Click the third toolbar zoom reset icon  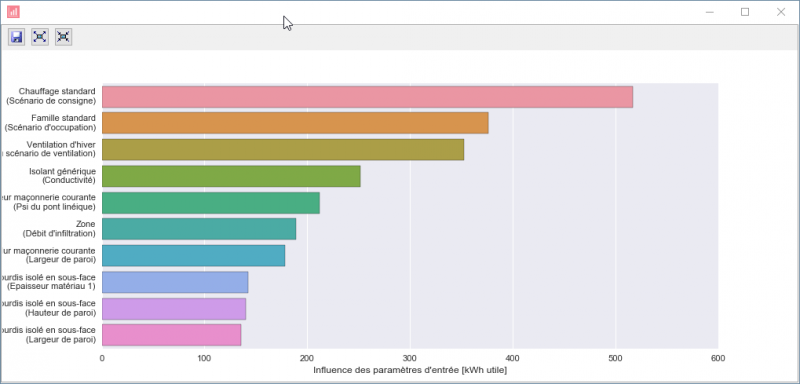pyautogui.click(x=63, y=37)
